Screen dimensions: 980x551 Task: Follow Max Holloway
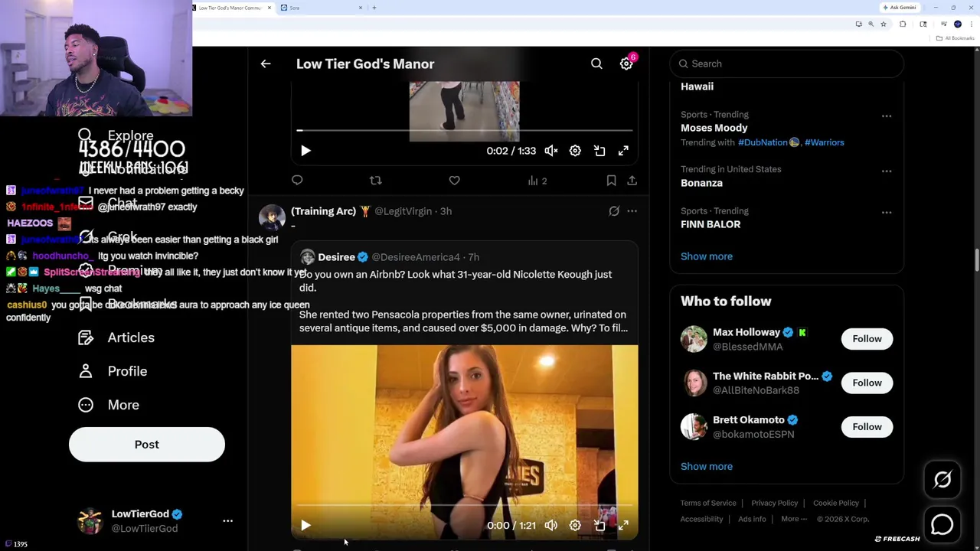[867, 339]
